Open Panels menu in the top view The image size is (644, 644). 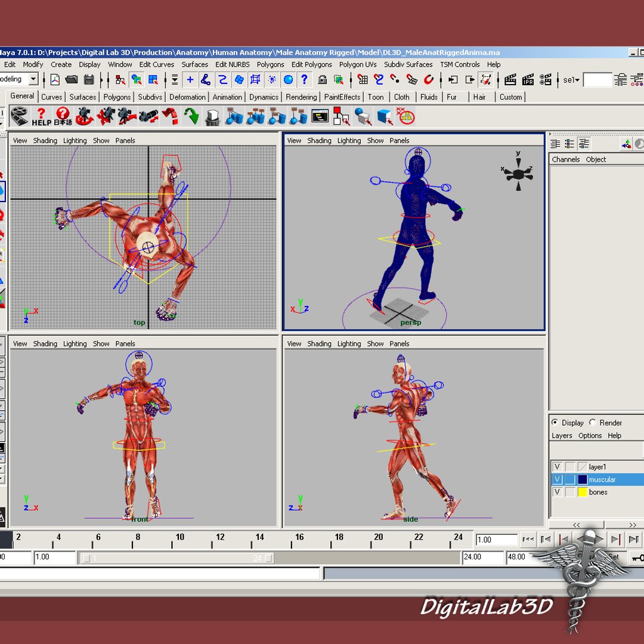125,141
